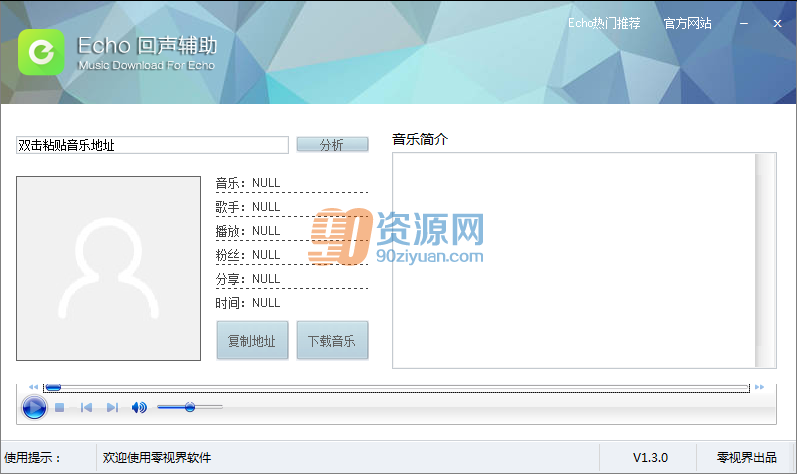The width and height of the screenshot is (797, 474).
Task: Click the rewind double-arrow icon
Action: tap(34, 387)
